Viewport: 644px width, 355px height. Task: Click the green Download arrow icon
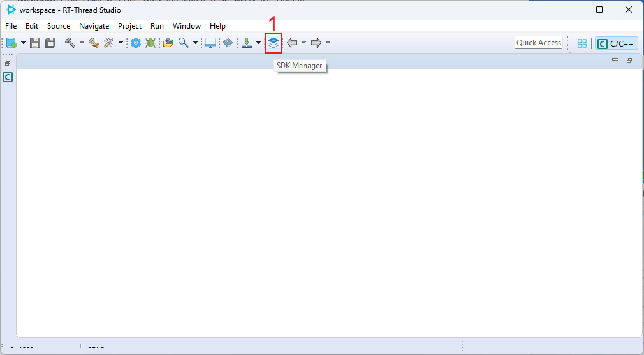pos(247,43)
